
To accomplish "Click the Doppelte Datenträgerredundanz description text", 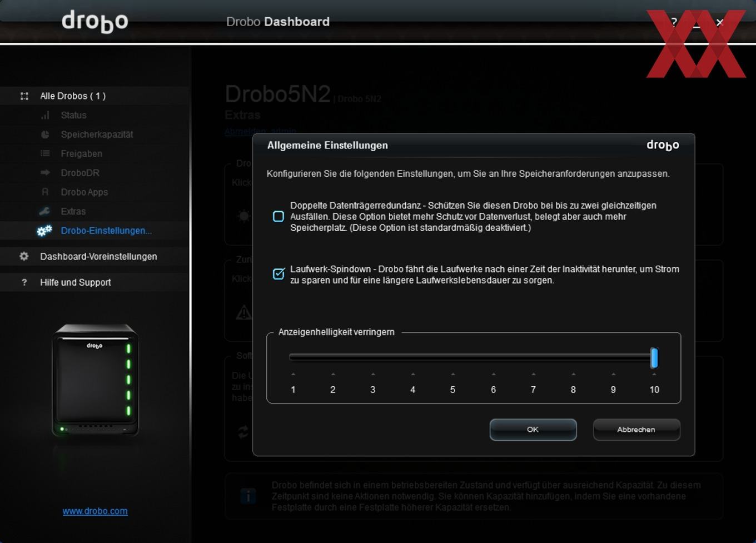I will coord(473,217).
